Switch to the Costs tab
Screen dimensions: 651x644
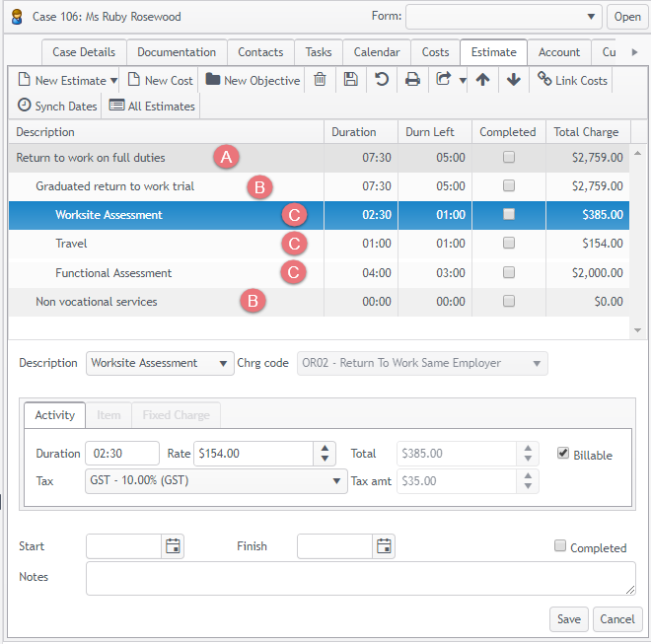pos(435,52)
